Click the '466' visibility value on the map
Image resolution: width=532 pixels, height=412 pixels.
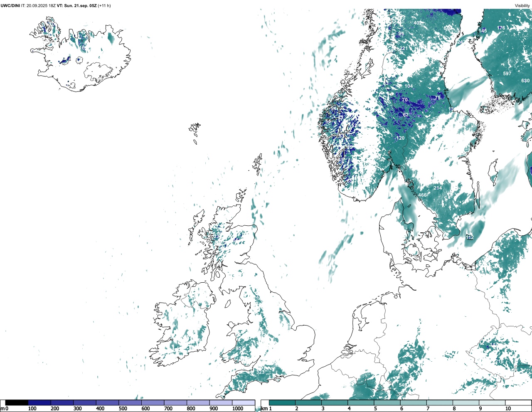[x=422, y=195]
